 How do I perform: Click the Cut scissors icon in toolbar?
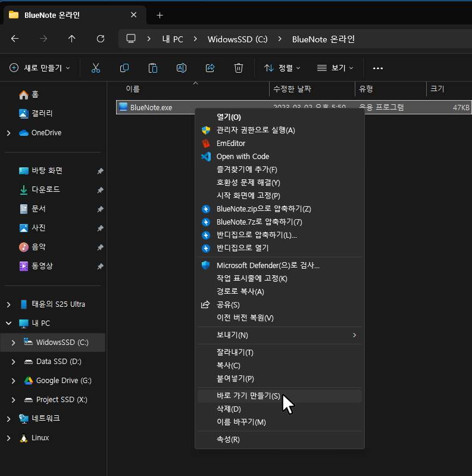96,68
